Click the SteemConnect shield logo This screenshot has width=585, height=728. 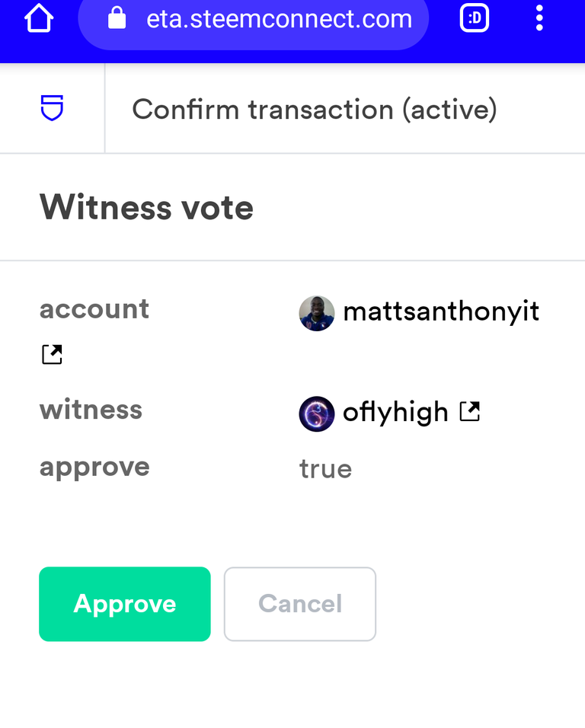point(52,110)
